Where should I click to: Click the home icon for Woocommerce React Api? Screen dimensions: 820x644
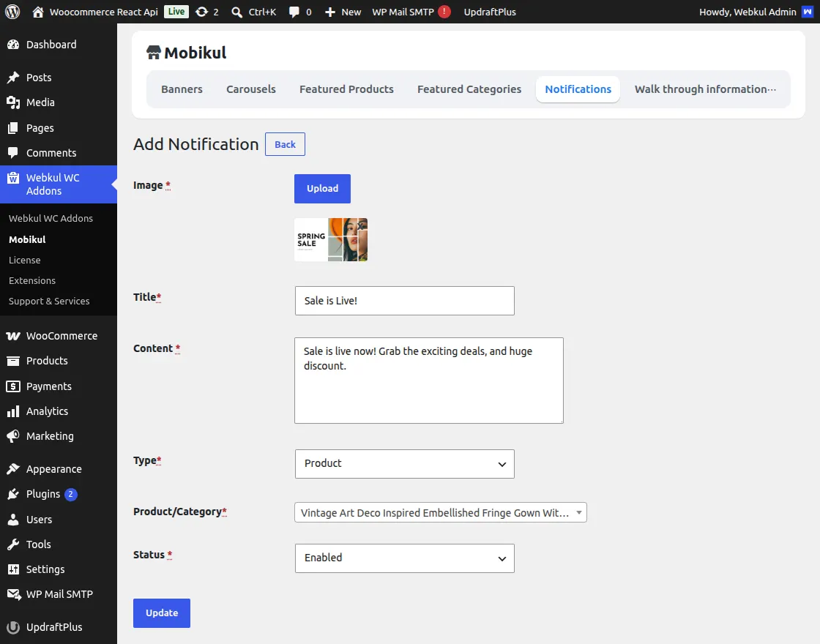click(x=37, y=12)
